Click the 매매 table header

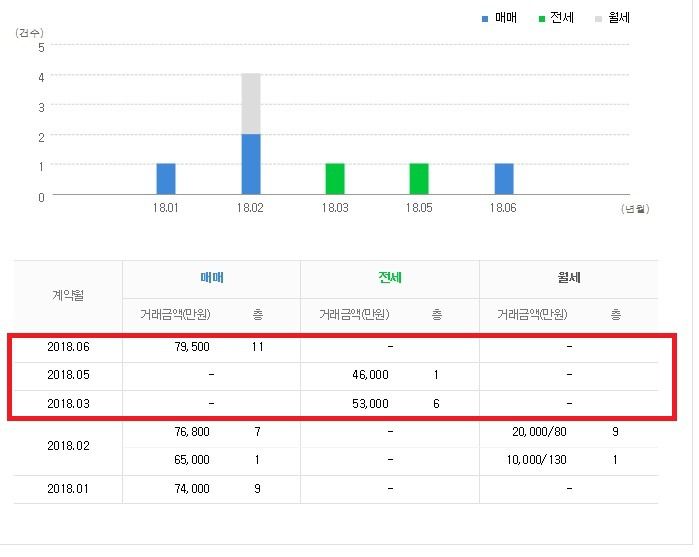[212, 278]
